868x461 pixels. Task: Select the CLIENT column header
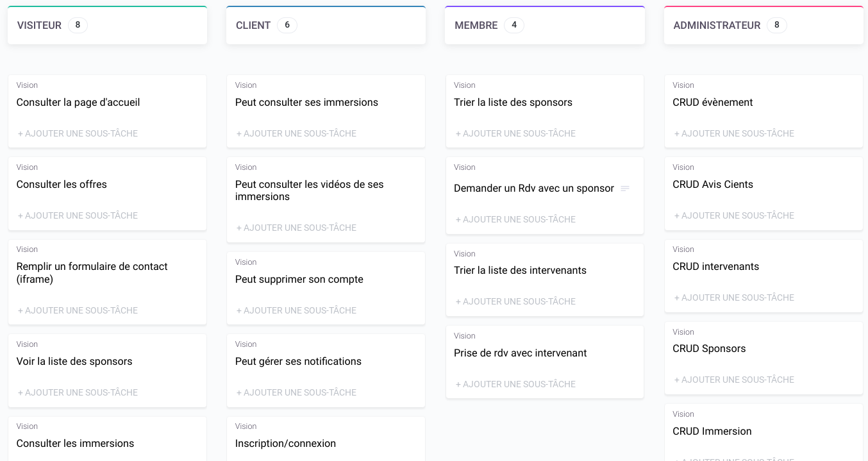tap(253, 26)
